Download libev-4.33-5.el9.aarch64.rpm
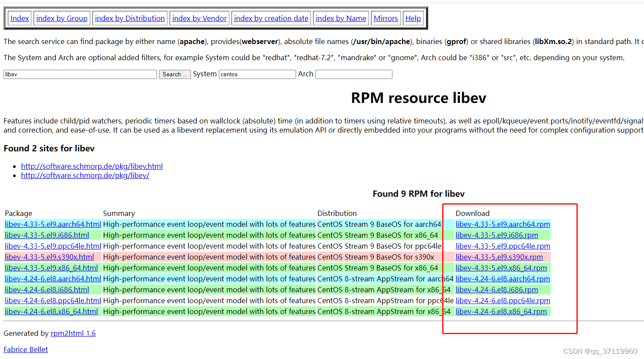This screenshot has height=359, width=644. [x=503, y=224]
